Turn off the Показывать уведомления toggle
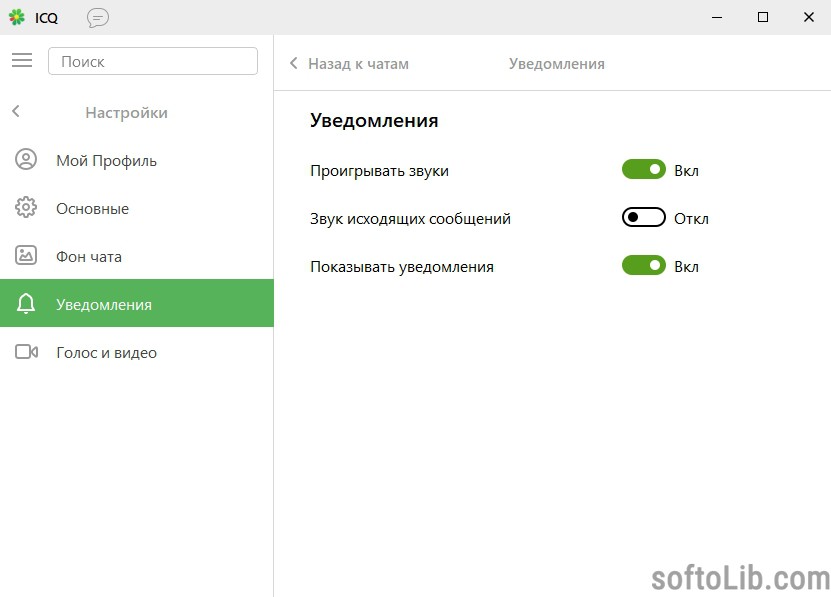The height and width of the screenshot is (597, 831). 643,265
